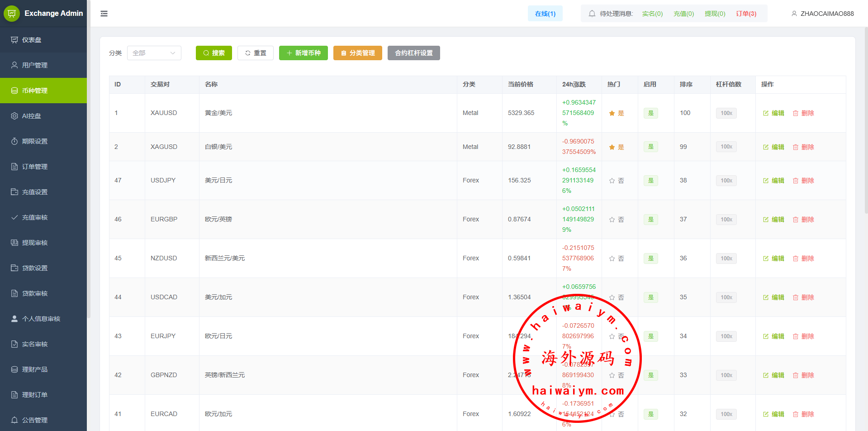The width and height of the screenshot is (868, 431).
Task: Click edit icon for XAUUSD row
Action: point(766,113)
